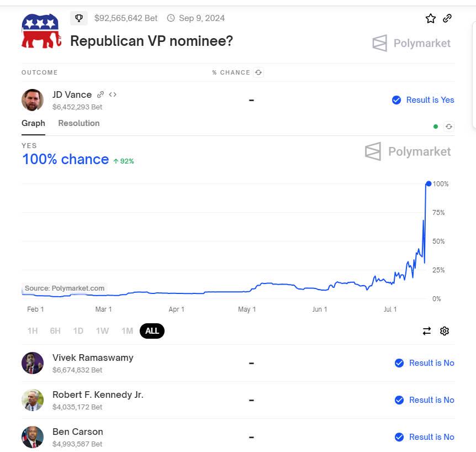Click the Polymarket logo in the header

411,43
